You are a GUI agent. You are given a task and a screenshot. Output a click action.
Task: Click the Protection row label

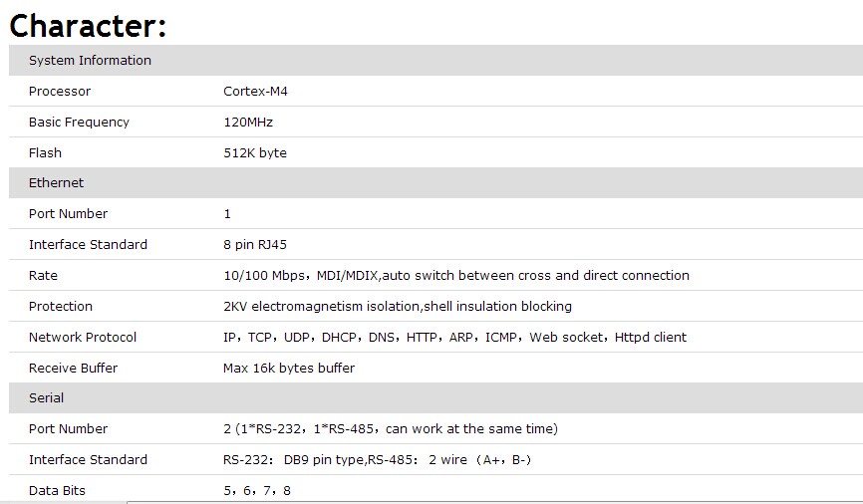pos(61,307)
